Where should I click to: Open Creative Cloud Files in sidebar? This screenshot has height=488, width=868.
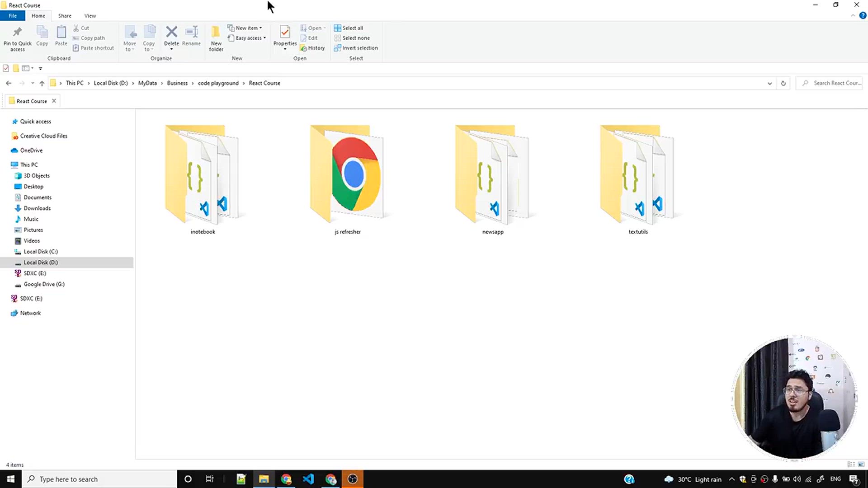[43, 136]
